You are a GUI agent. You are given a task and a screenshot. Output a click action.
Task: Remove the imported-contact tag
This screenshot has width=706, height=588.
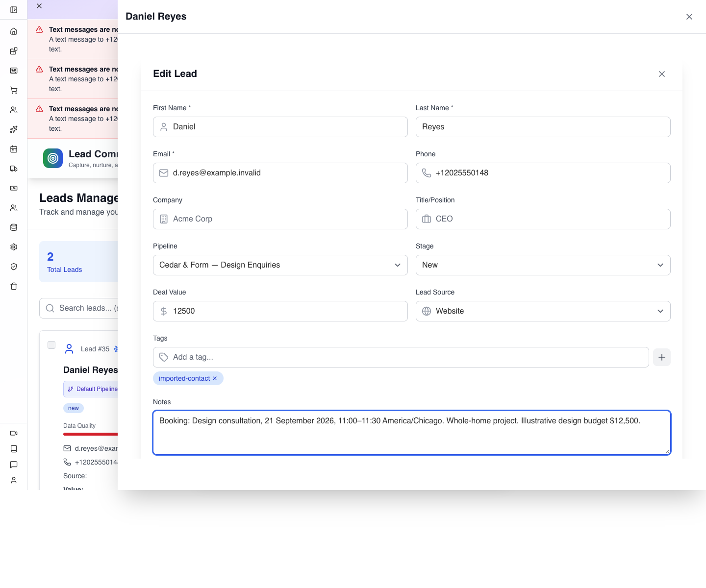click(215, 378)
